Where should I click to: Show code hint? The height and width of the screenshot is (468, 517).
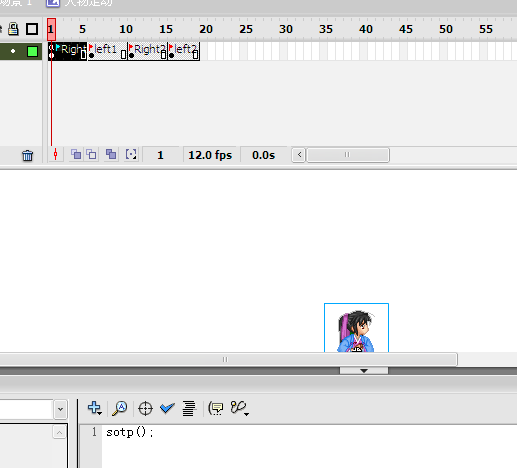point(216,408)
